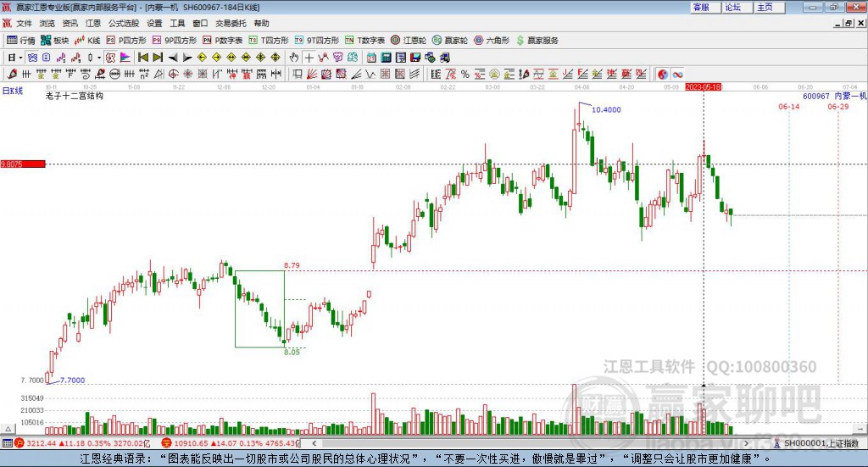Open the 赢家轮 wheel tool

(450, 41)
